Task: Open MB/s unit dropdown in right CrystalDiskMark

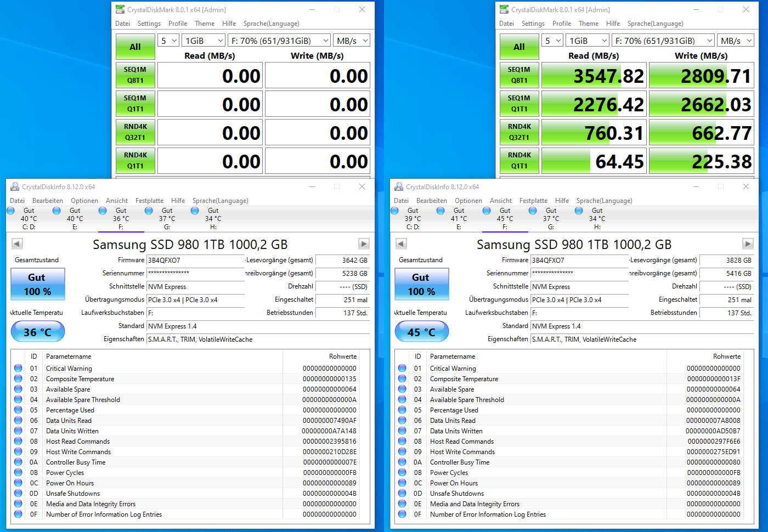Action: pos(736,41)
